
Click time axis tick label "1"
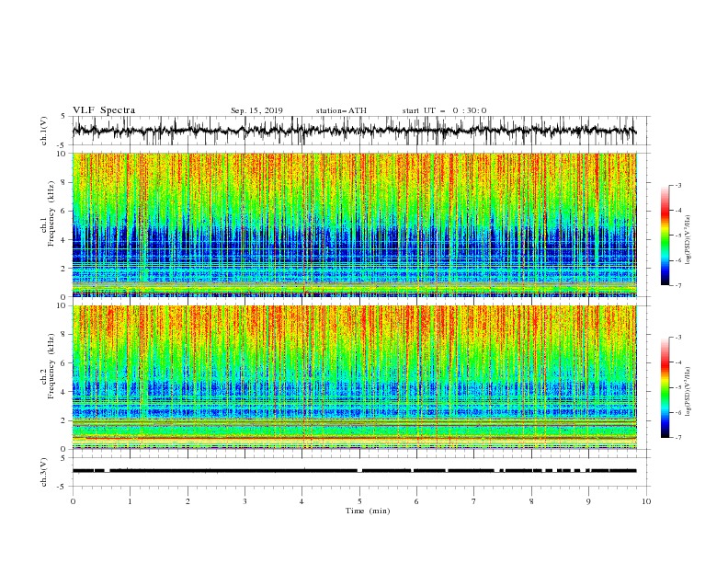coord(130,501)
